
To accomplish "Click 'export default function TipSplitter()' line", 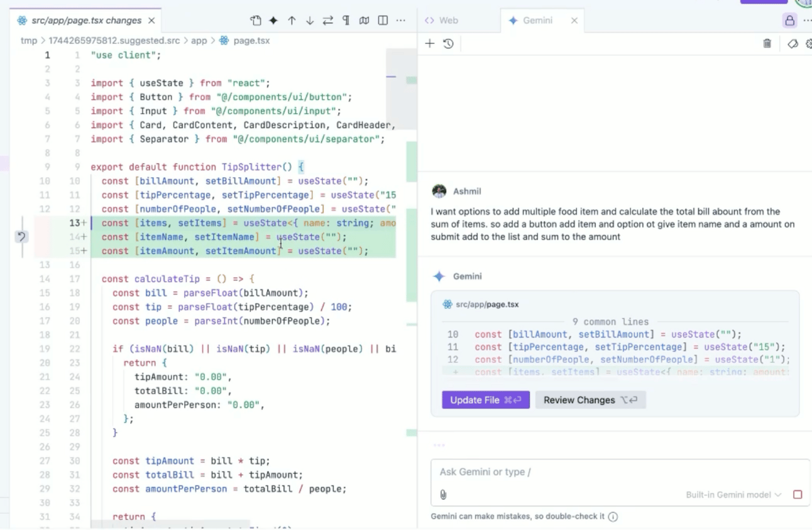I will click(x=197, y=167).
